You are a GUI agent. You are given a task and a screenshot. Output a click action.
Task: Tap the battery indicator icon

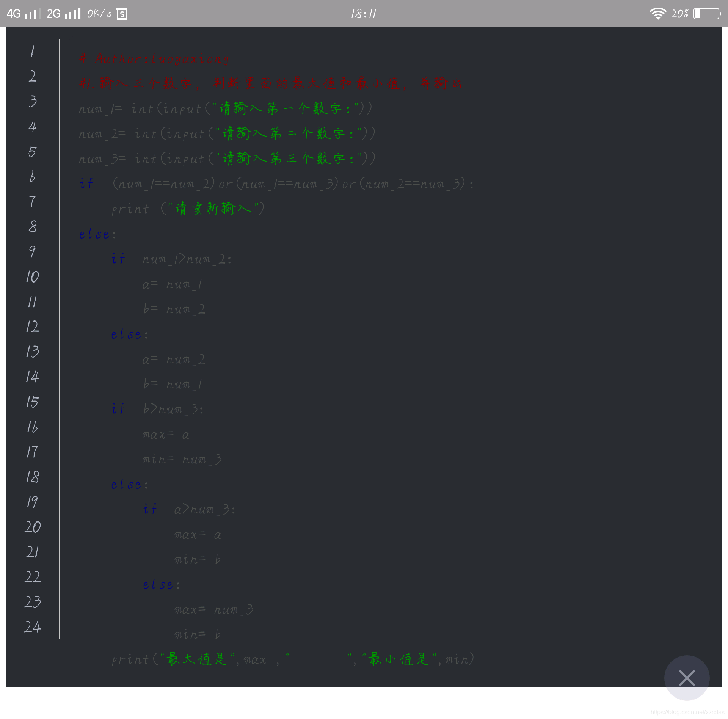707,14
